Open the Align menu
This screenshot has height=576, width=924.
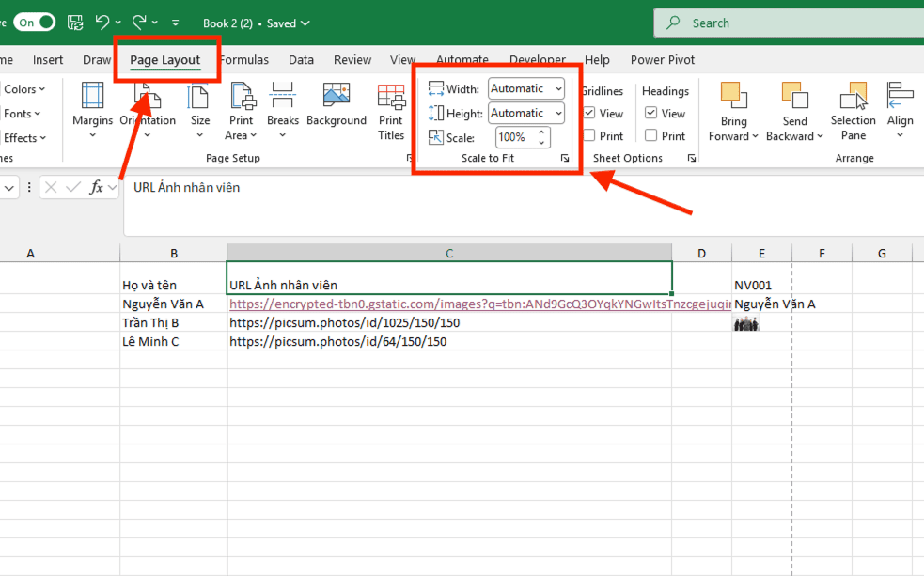[900, 111]
